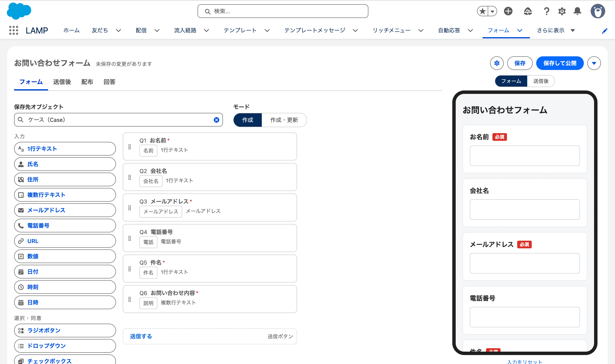Click the drag handle of Q4 電話番号
615x364 pixels.
click(130, 238)
